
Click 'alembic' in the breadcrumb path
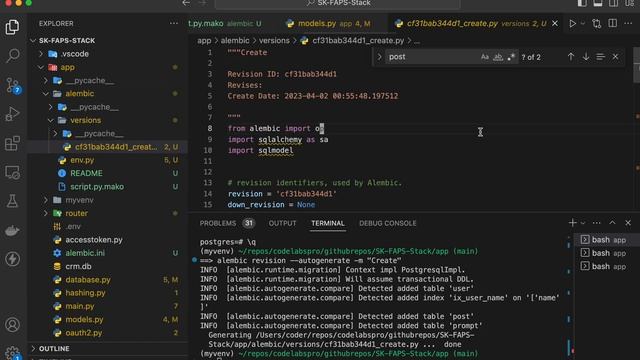coord(235,40)
